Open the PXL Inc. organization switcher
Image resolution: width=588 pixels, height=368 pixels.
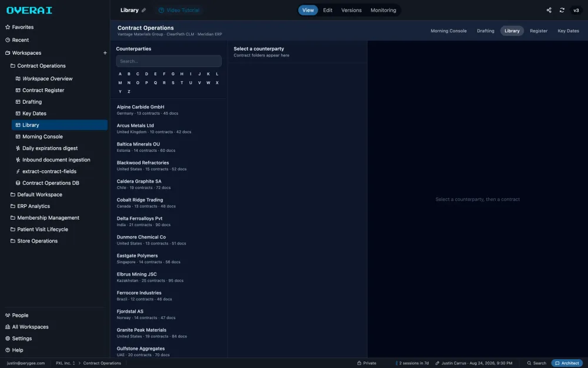(65, 363)
